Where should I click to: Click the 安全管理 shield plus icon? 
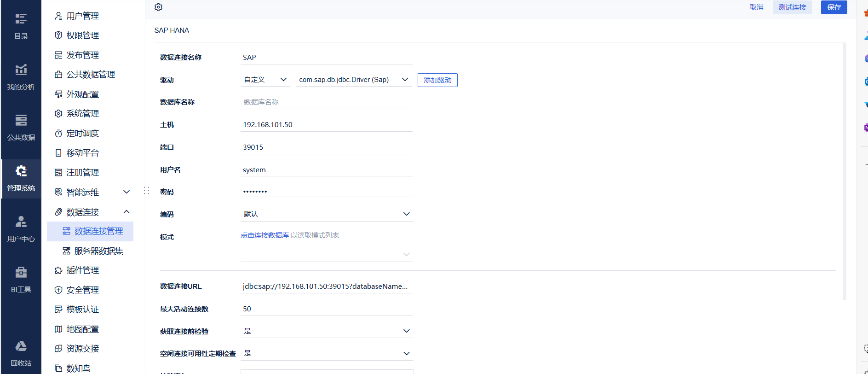pos(58,290)
